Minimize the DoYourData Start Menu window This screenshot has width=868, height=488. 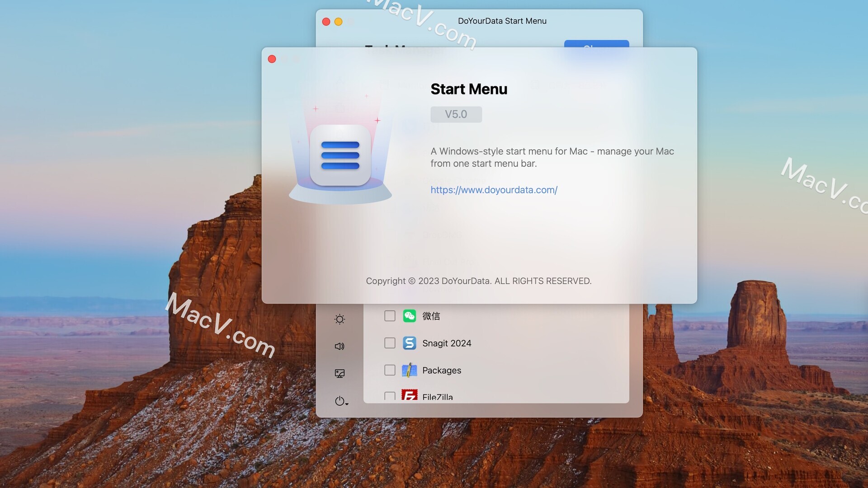click(x=338, y=22)
